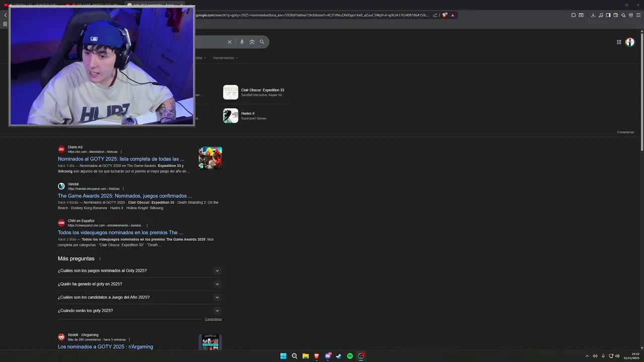Image resolution: width=644 pixels, height=362 pixels.
Task: Open options next to Más preguntas
Action: (x=100, y=259)
